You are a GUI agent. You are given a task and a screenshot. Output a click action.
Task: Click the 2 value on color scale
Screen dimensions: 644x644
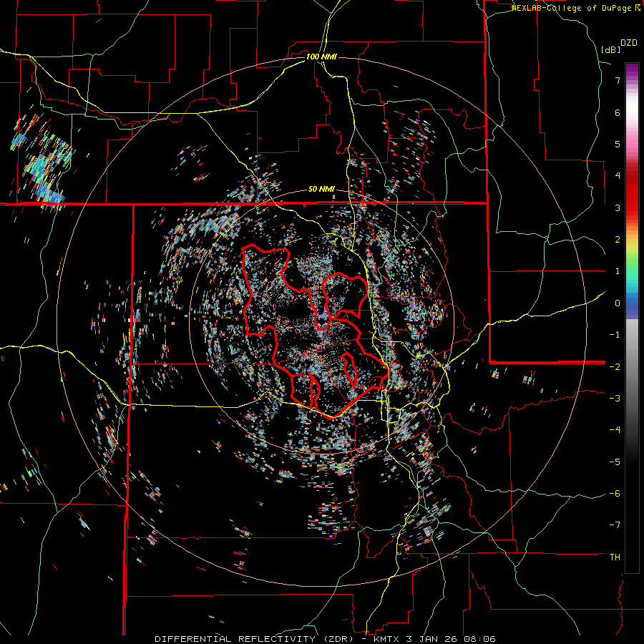(x=618, y=240)
